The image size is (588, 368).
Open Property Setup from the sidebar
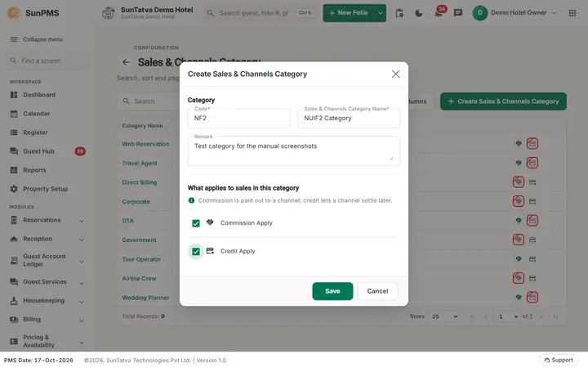point(46,189)
